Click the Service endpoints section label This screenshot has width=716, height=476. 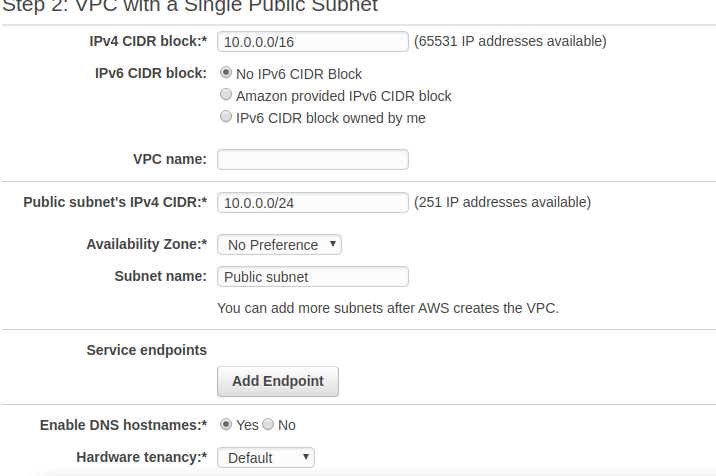[147, 350]
